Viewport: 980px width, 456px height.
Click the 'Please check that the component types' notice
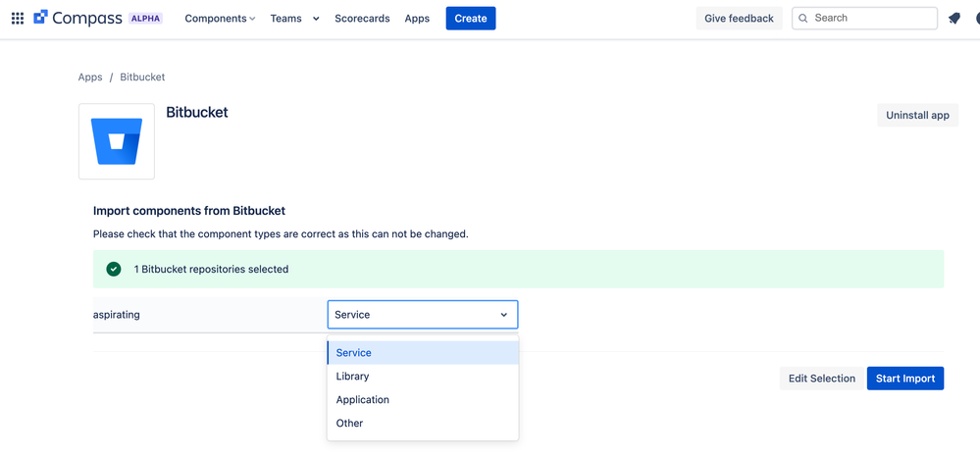point(281,235)
